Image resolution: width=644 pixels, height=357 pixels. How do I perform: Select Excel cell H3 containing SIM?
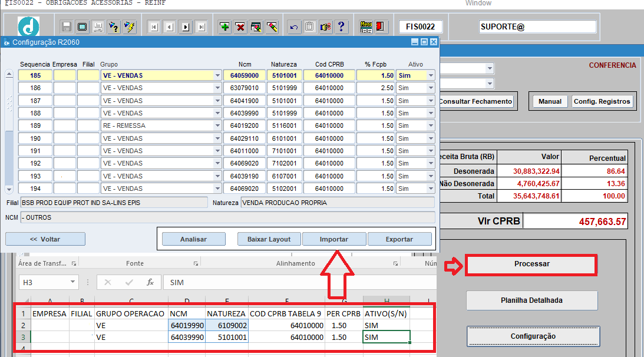387,337
